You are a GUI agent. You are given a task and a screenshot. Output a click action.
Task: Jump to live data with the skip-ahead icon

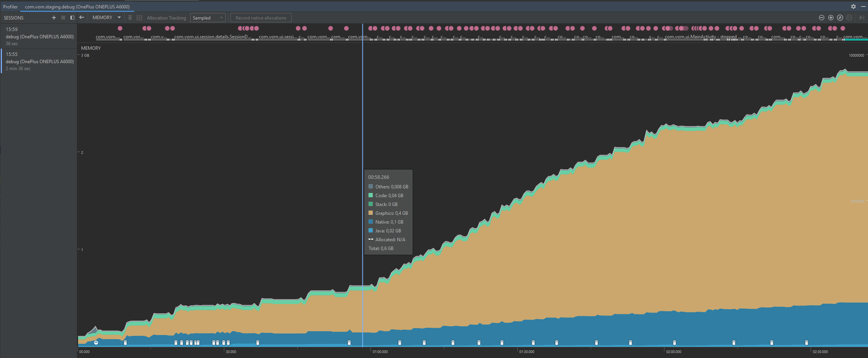coord(861,18)
